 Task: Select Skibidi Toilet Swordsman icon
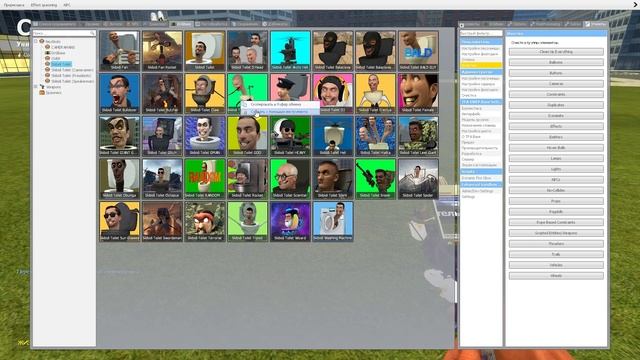click(162, 222)
